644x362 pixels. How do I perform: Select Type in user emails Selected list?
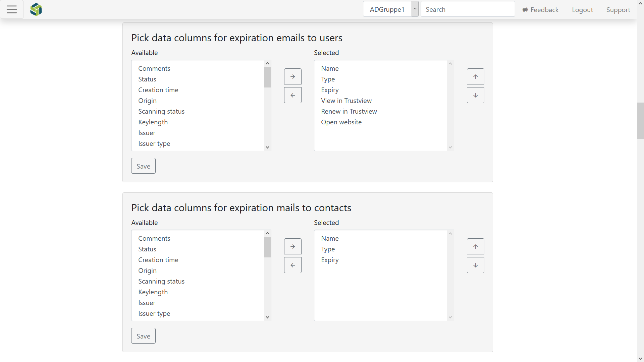(381, 79)
